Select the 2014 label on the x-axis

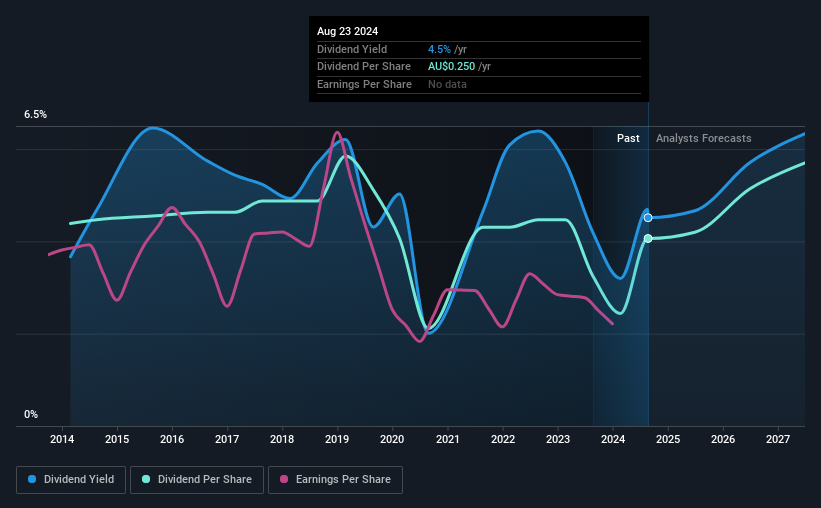click(x=62, y=439)
